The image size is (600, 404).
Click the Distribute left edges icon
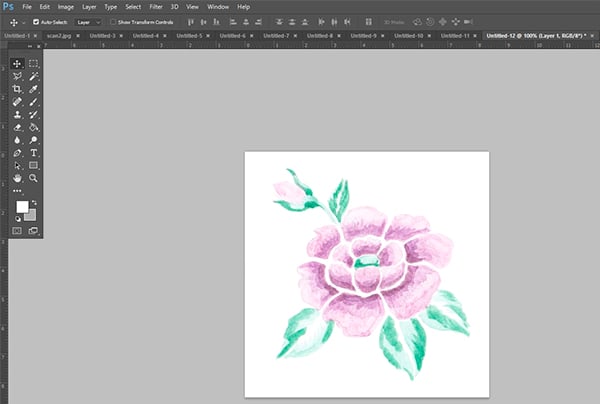pos(321,22)
